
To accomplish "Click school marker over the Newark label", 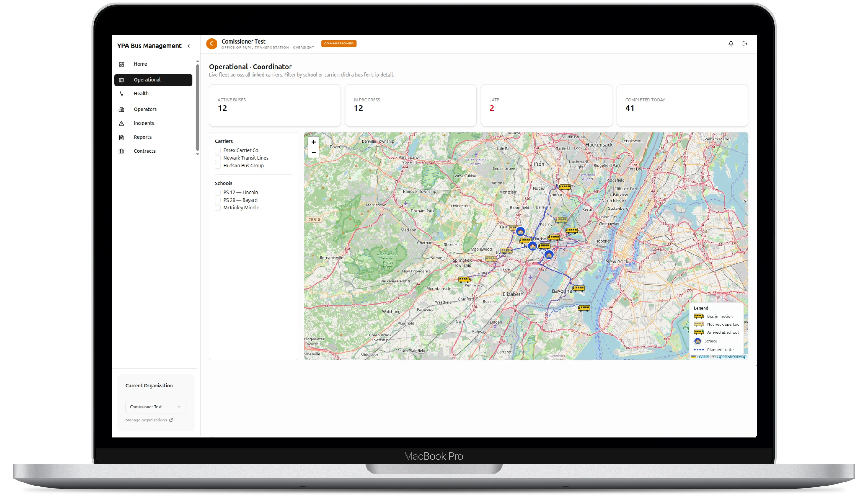I will coord(532,246).
